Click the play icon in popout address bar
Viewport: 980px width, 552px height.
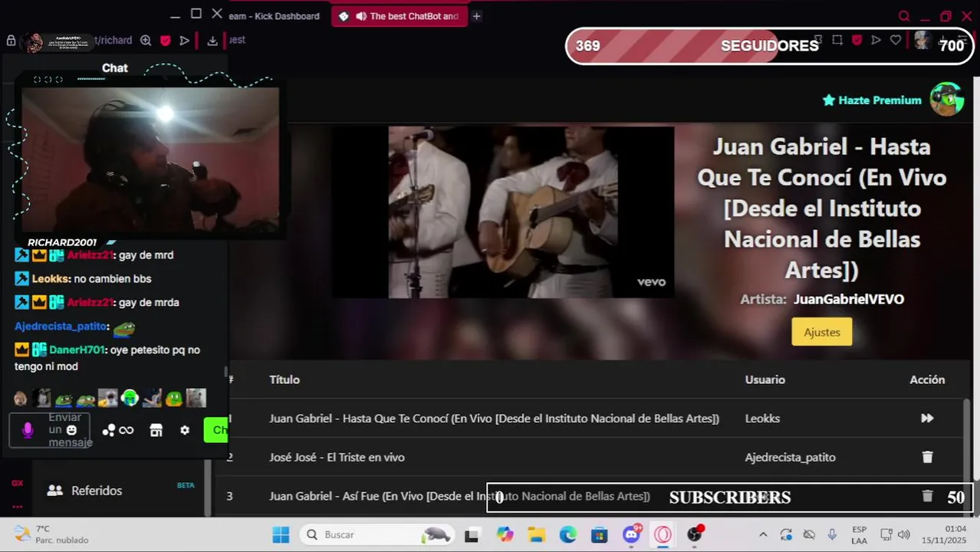pos(185,41)
